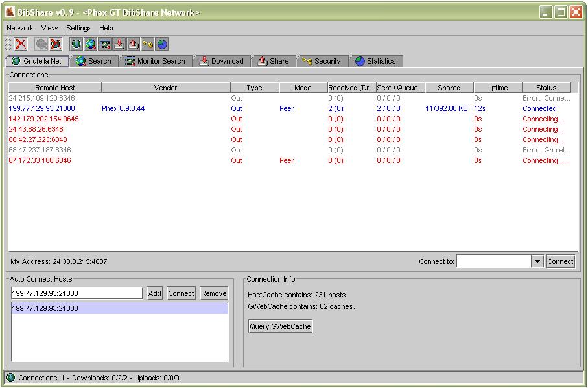
Task: Open Search via the globe magnifier toolbar icon
Action: [x=91, y=44]
